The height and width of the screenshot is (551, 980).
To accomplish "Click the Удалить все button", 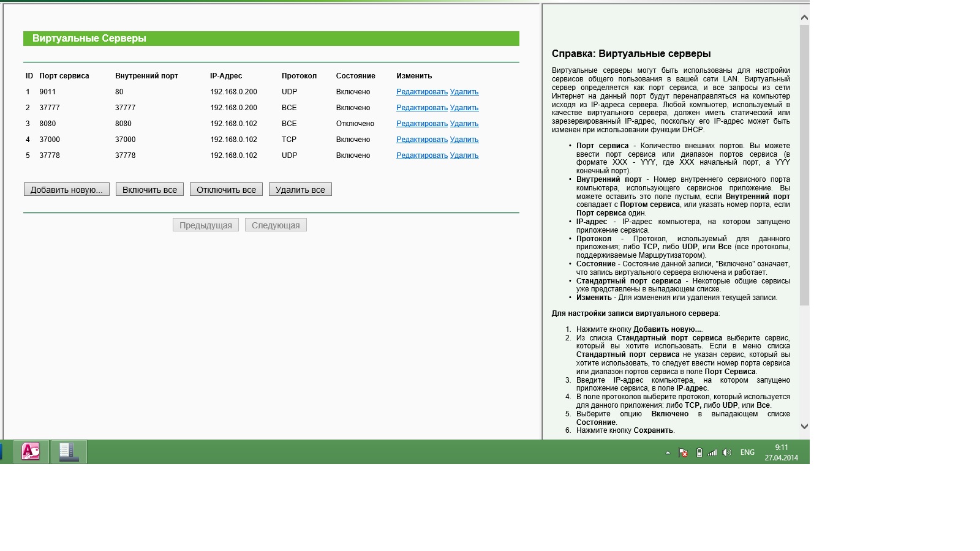I will click(300, 190).
